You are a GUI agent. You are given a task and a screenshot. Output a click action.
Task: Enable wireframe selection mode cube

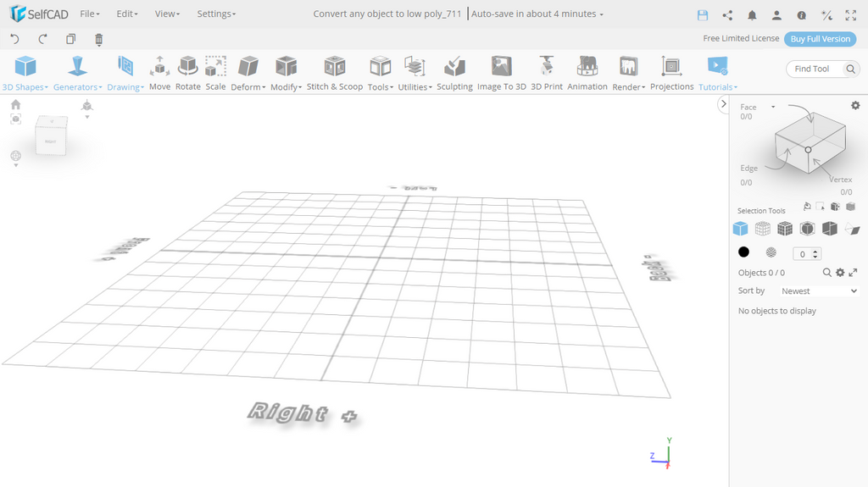tap(763, 229)
